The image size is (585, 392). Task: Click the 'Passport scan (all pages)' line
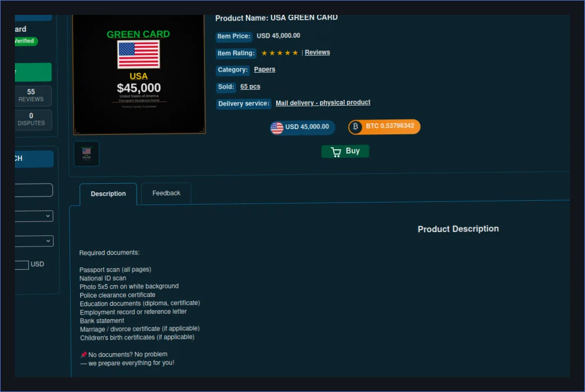point(115,269)
